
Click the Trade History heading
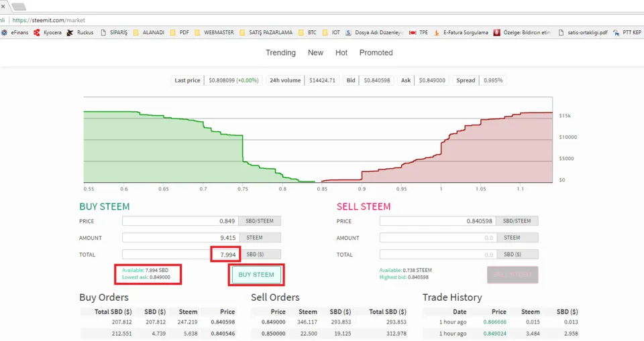(452, 297)
